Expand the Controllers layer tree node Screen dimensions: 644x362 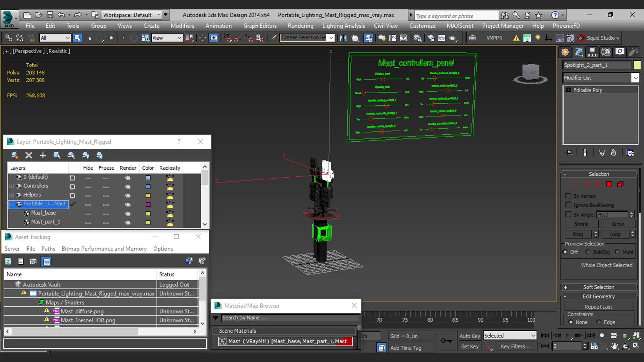[x=12, y=186]
